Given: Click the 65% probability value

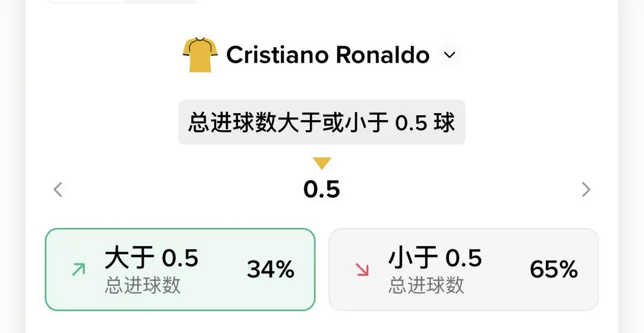Looking at the screenshot, I should tap(554, 270).
